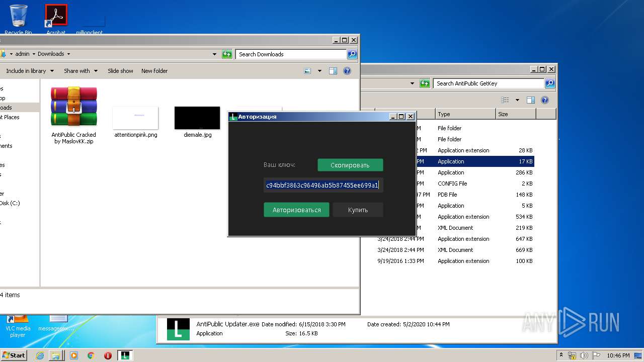This screenshot has height=362, width=644.
Task: Open the Share with dropdown
Action: coord(80,71)
